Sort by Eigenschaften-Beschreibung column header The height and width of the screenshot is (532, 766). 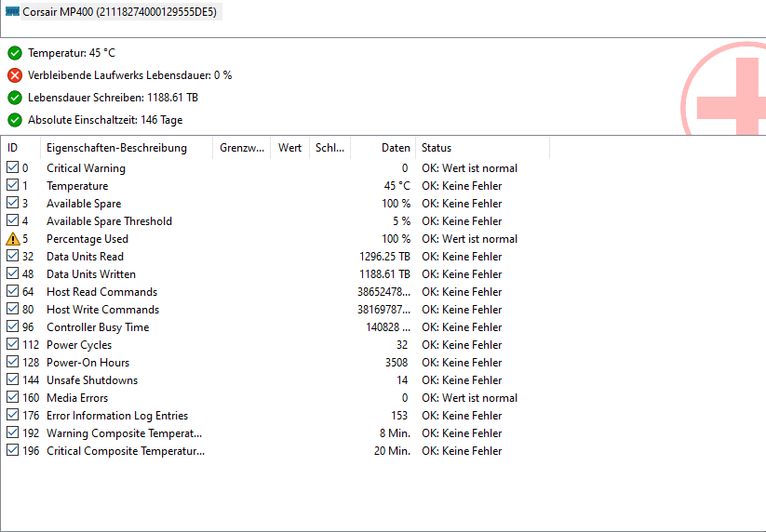[x=127, y=148]
